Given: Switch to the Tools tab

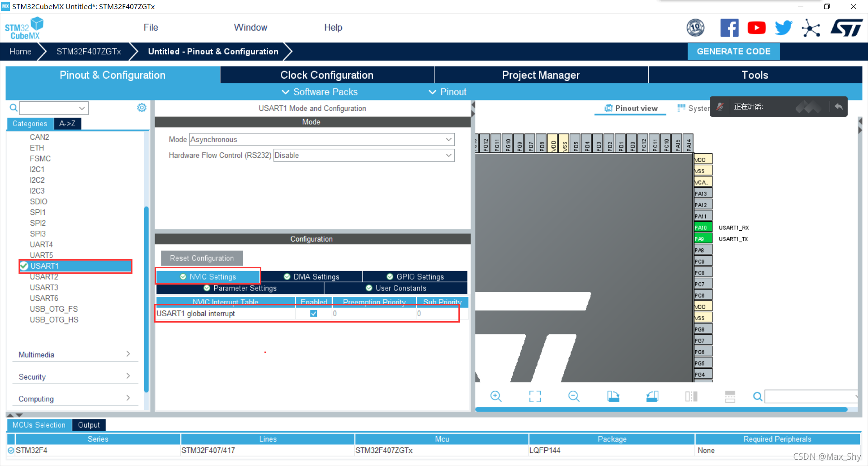Looking at the screenshot, I should pos(755,75).
